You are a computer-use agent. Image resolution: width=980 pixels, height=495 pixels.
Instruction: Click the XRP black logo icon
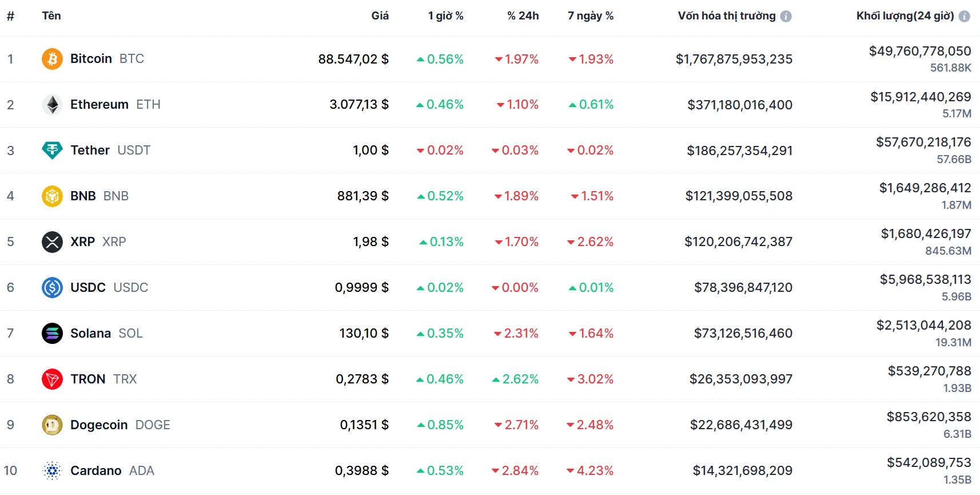52,242
